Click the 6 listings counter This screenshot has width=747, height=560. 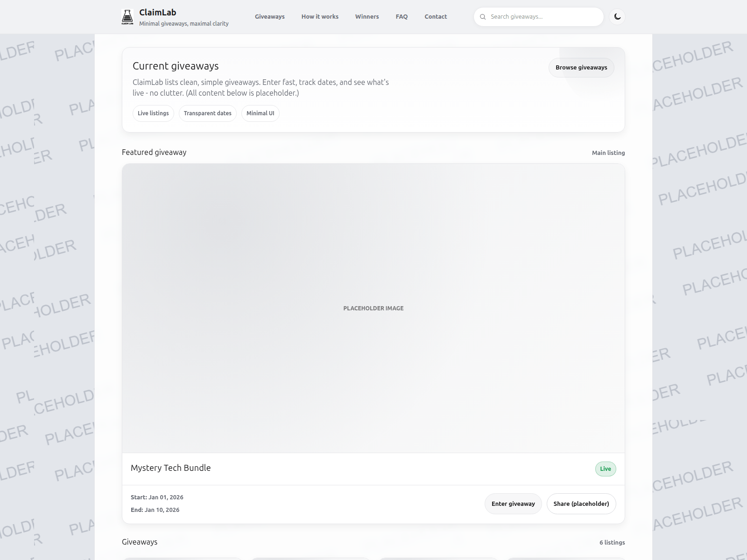click(612, 542)
